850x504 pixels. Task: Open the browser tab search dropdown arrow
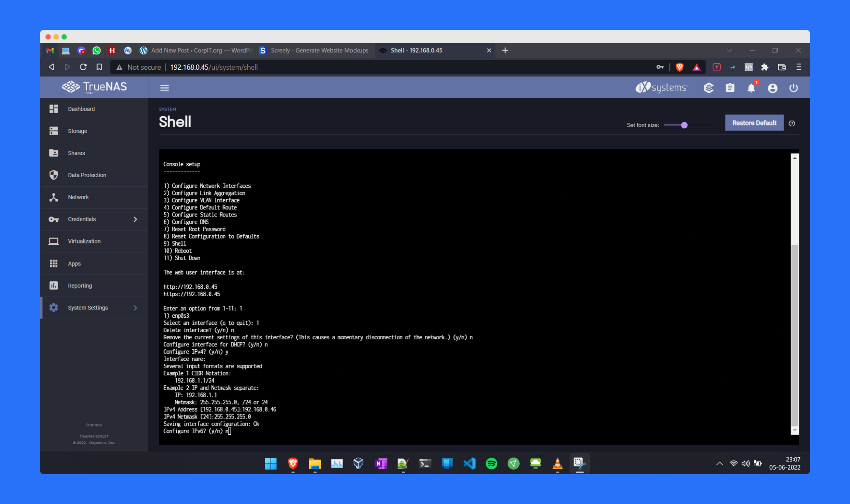(x=729, y=50)
